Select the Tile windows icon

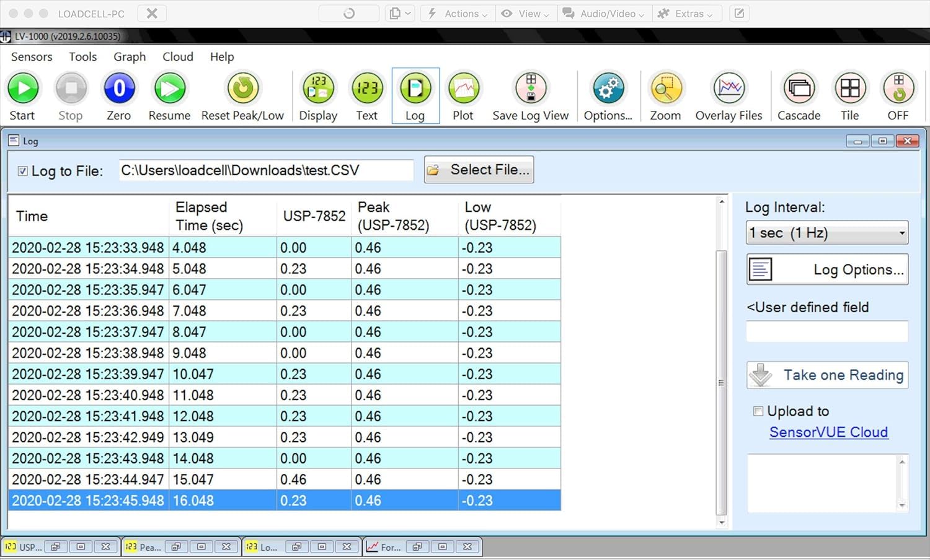click(x=849, y=89)
